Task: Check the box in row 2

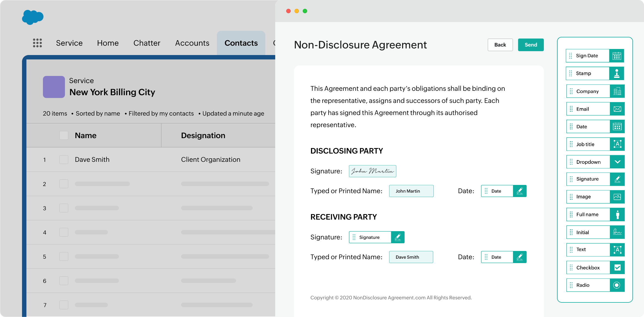Action: coord(64,184)
